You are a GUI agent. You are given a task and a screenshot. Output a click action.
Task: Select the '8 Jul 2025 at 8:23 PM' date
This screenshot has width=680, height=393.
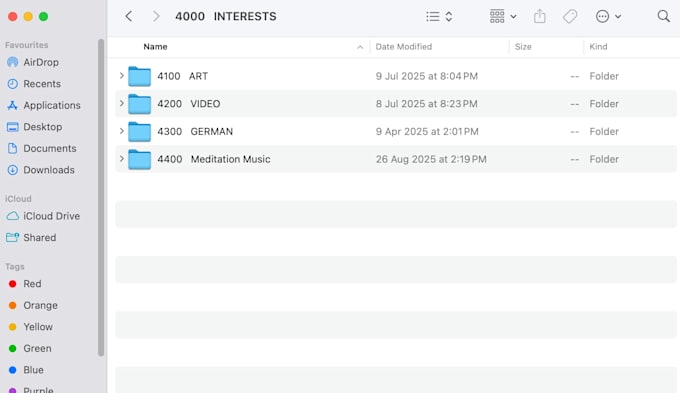point(427,104)
